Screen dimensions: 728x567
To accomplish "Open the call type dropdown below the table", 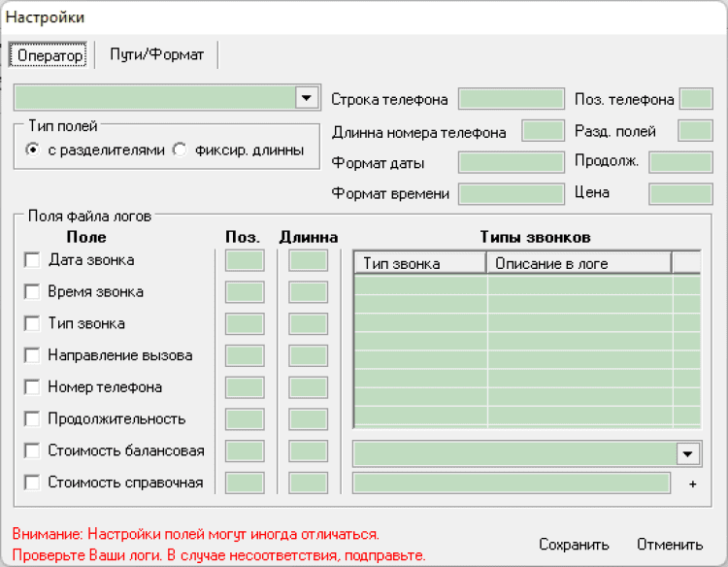I will click(687, 453).
